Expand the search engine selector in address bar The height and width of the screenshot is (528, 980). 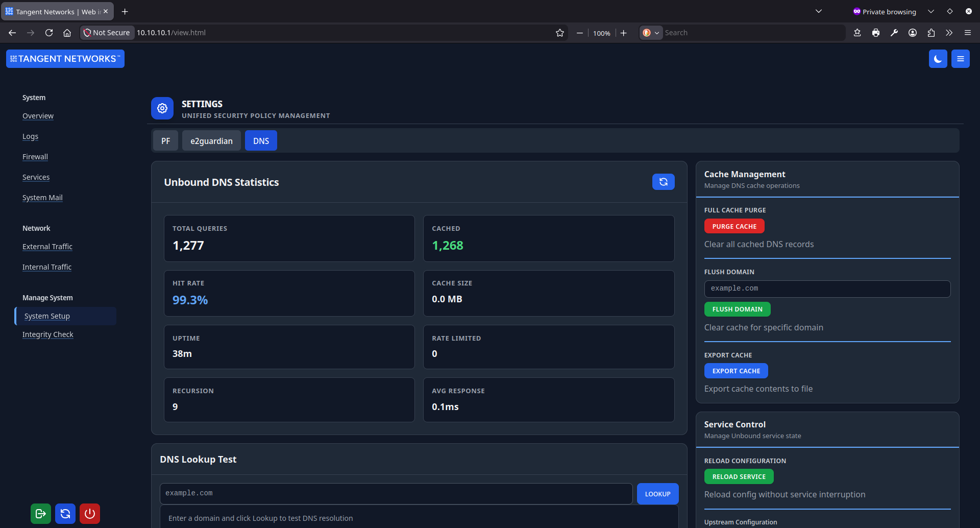coord(657,32)
